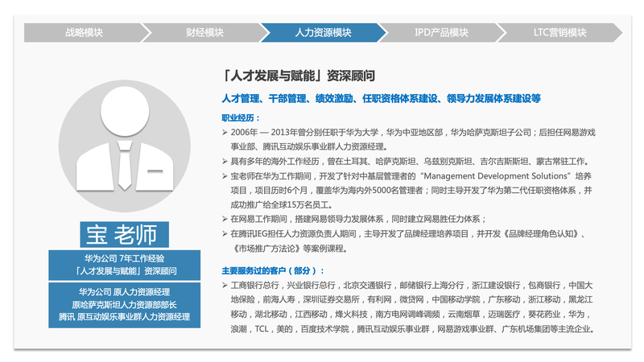Click the blue 人才管理、干部管理 subtitle line
Screen dimensions: 644x362
pyautogui.click(x=380, y=98)
